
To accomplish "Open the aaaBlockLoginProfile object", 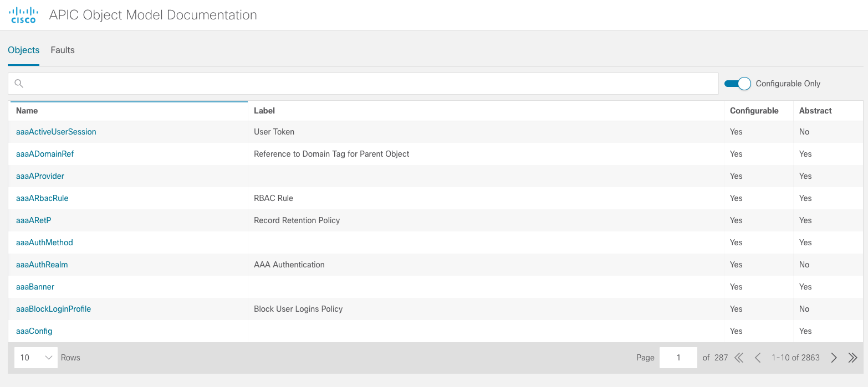I will tap(53, 309).
